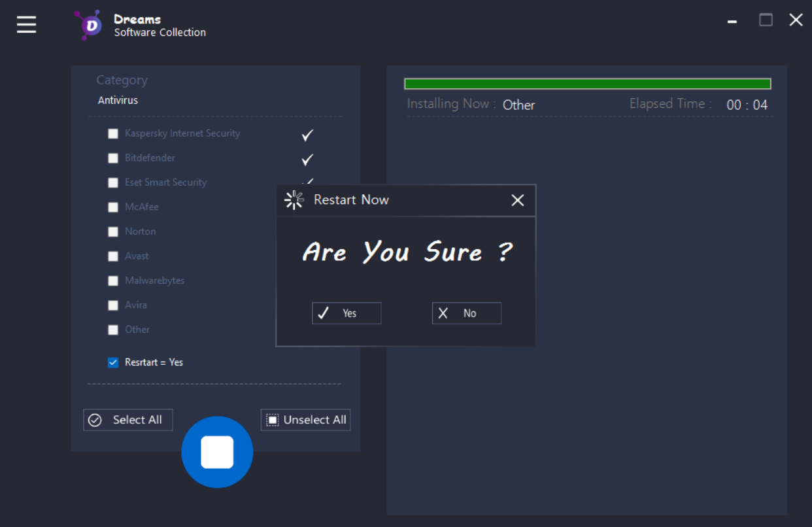The height and width of the screenshot is (527, 812).
Task: Click the green installation progress bar
Action: [x=587, y=84]
